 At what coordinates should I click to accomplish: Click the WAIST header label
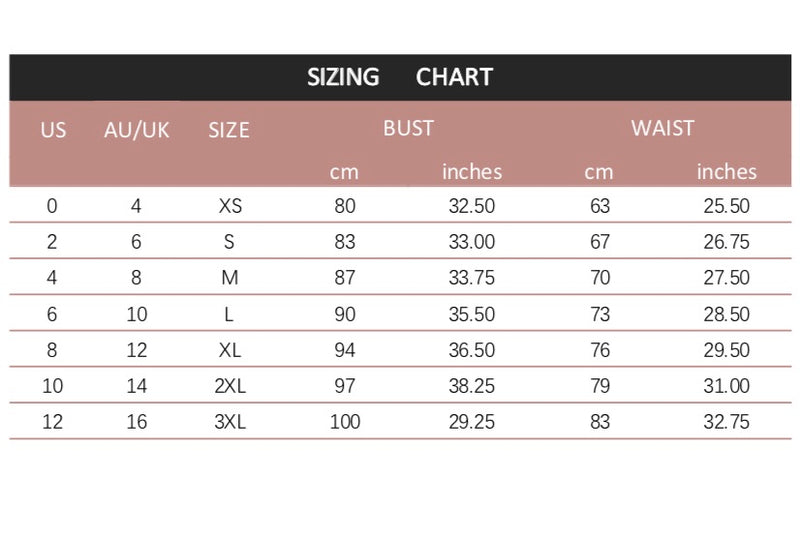click(x=663, y=128)
